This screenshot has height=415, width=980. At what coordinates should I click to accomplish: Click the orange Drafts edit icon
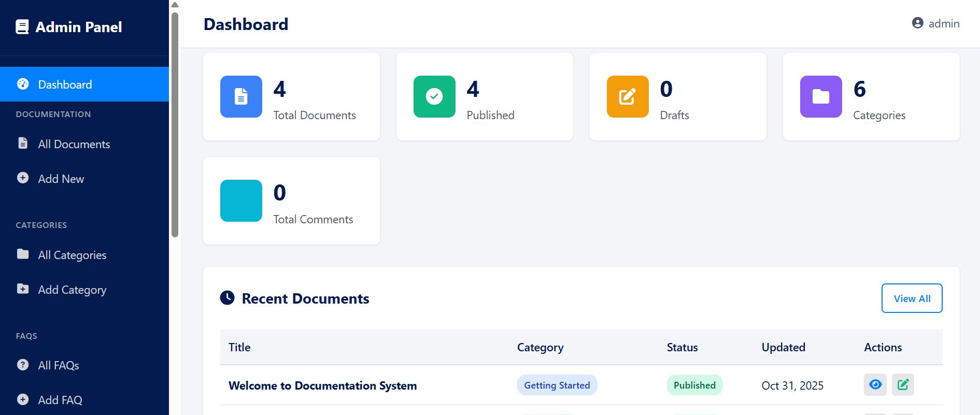tap(628, 97)
